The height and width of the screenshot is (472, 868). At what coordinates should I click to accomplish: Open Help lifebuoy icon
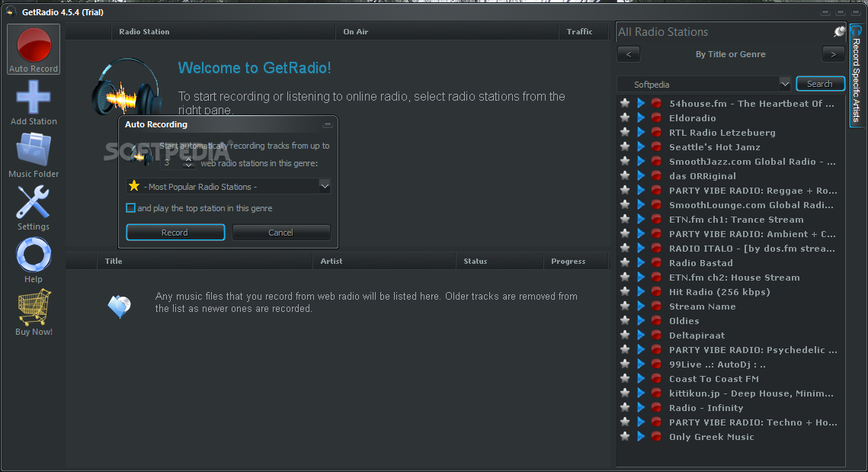pyautogui.click(x=34, y=260)
